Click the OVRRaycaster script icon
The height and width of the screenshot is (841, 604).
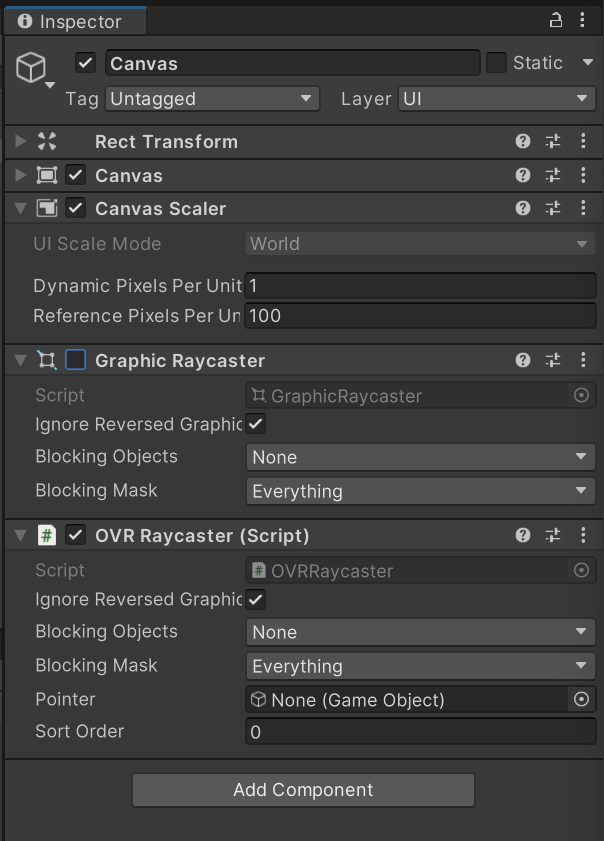(x=259, y=570)
